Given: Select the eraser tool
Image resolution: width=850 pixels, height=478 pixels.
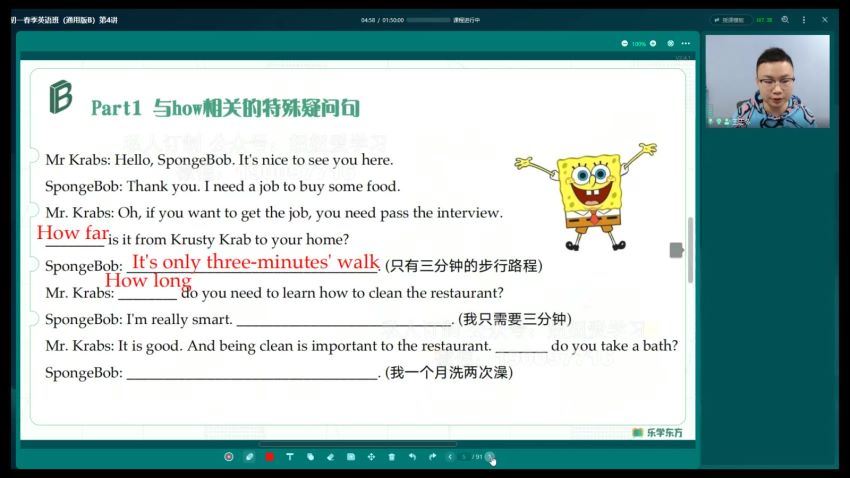Looking at the screenshot, I should [330, 457].
